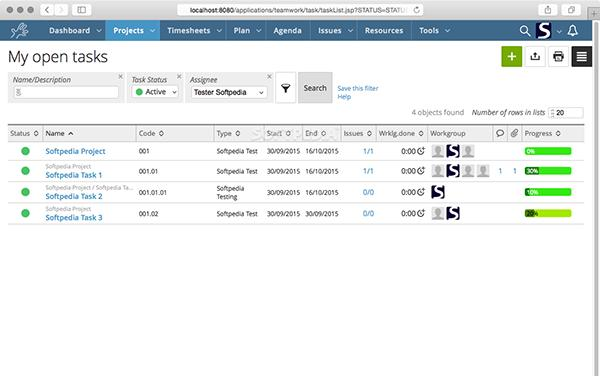Click the browser share icon
This screenshot has width=600, height=376.
click(x=548, y=10)
